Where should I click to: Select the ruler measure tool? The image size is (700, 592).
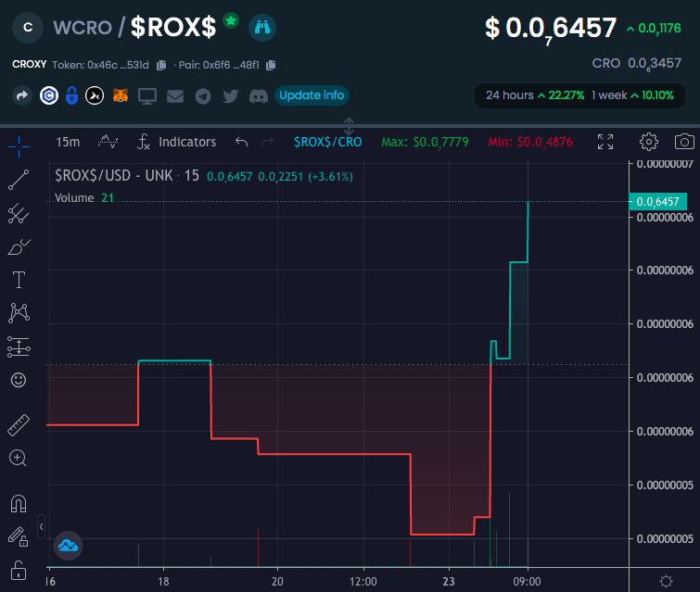tap(19, 424)
